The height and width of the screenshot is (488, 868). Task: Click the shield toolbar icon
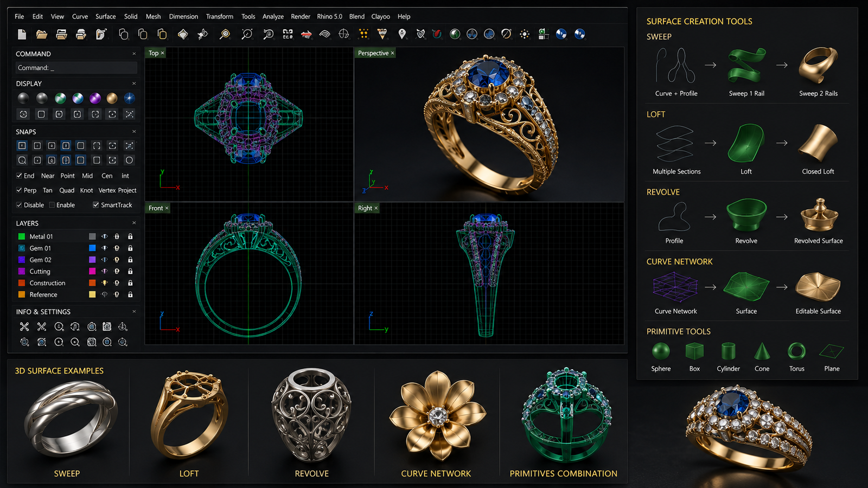421,34
